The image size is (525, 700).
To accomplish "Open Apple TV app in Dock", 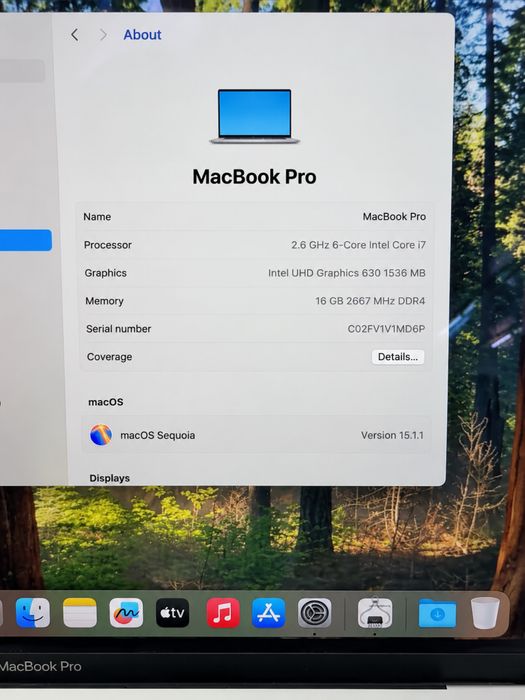I will (173, 613).
